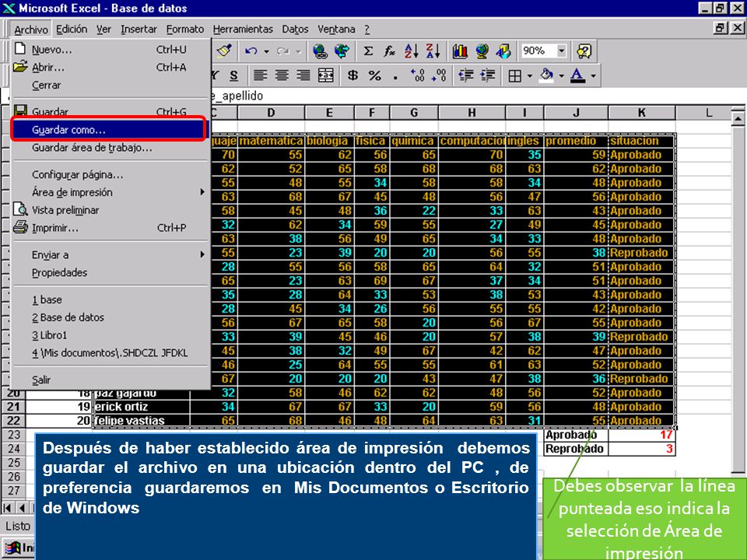Choose Nuevo... from the Archivo menu
This screenshot has width=747, height=560.
point(110,50)
